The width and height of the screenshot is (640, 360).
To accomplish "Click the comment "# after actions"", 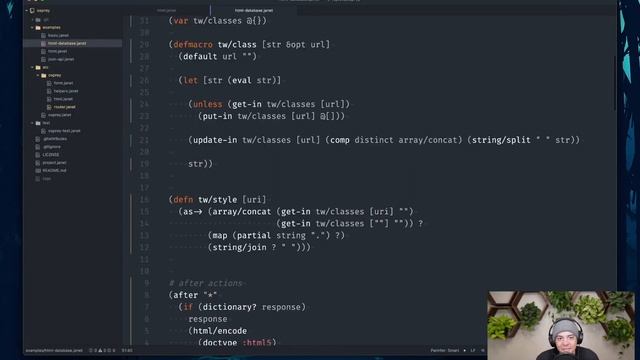I will click(x=206, y=283).
